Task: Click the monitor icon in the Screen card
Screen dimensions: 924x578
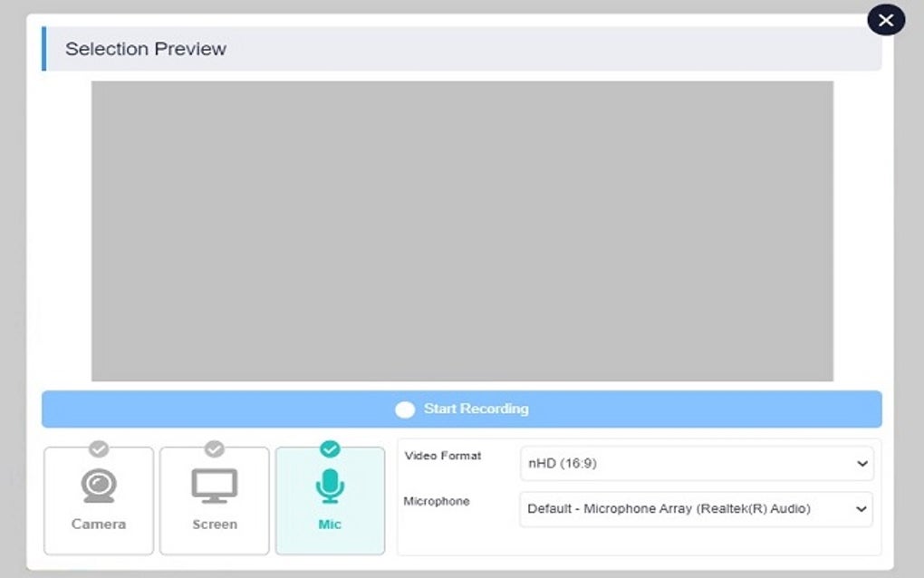Action: coord(214,484)
